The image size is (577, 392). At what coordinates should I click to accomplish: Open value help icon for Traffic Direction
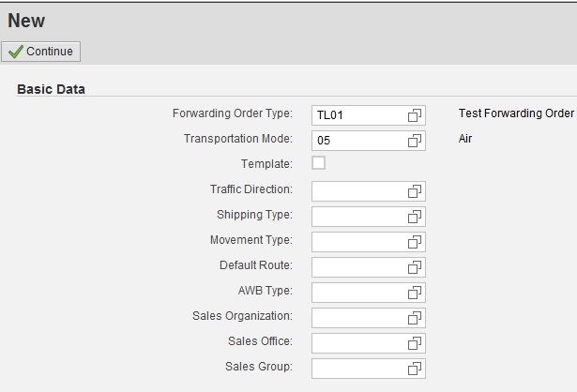(415, 191)
